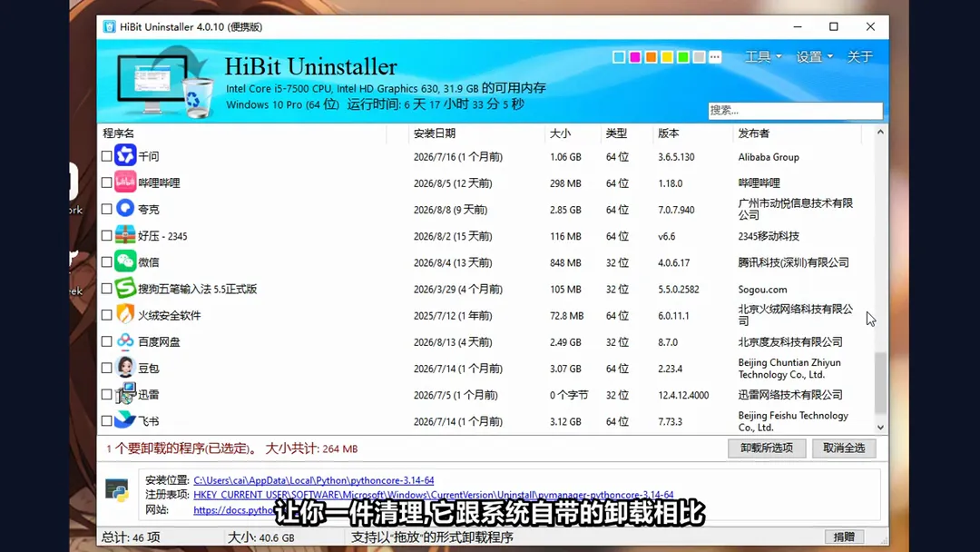This screenshot has width=980, height=552.
Task: Sort by 大小 column header
Action: [573, 133]
